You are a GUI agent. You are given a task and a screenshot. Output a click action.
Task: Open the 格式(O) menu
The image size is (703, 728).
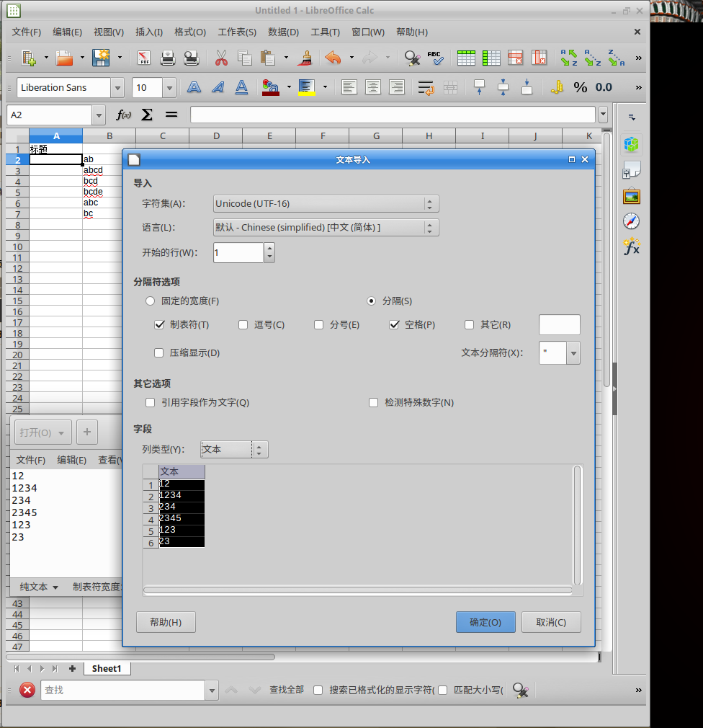point(190,32)
